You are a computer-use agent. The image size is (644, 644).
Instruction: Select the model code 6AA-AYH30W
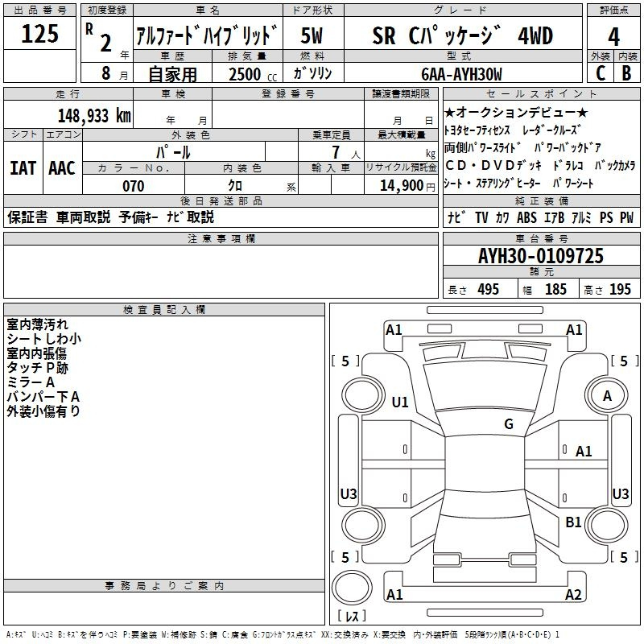click(461, 74)
